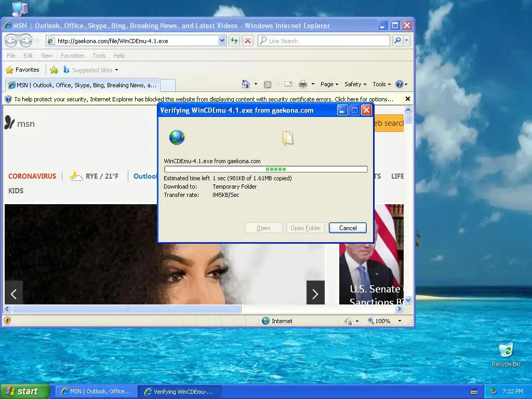Open the Help menu

coord(119,55)
